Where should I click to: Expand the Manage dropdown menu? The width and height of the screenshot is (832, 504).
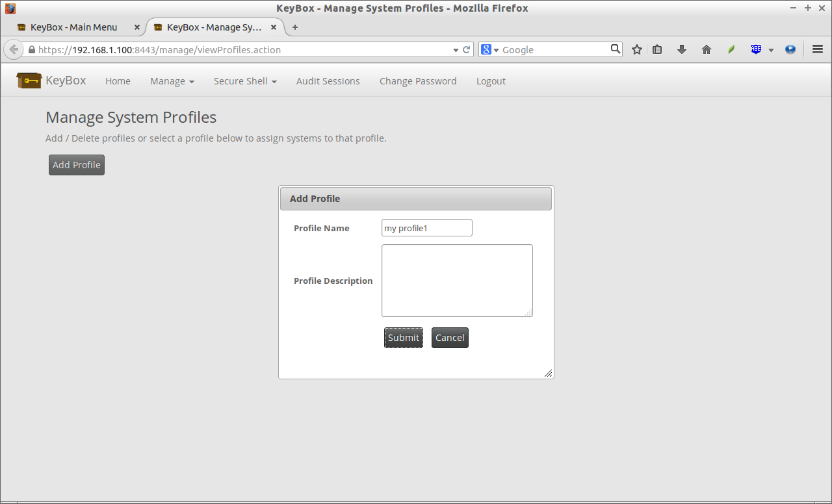coord(172,81)
